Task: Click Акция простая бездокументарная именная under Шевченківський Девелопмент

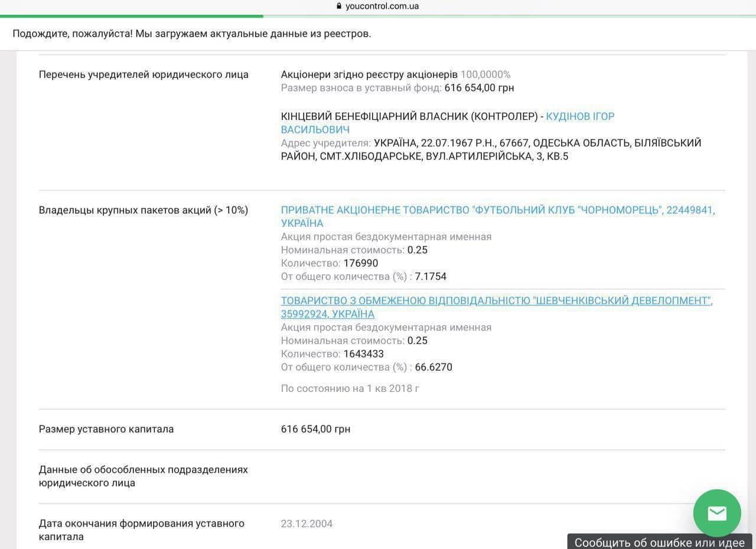Action: coord(386,328)
